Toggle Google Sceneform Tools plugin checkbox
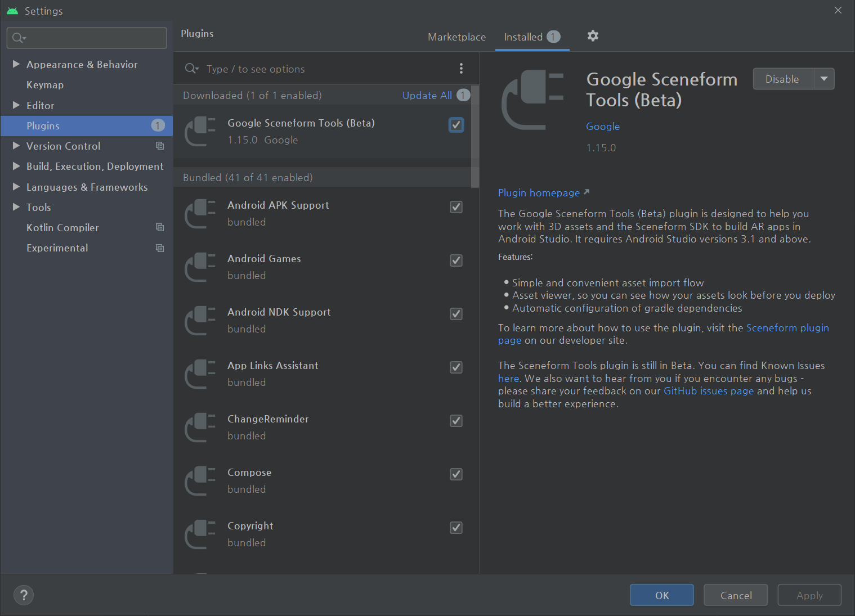855x616 pixels. [x=456, y=125]
